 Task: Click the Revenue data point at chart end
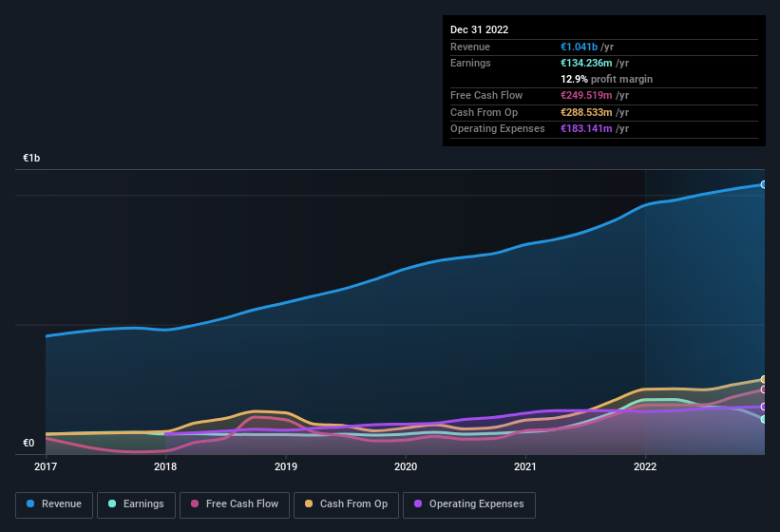coord(764,184)
